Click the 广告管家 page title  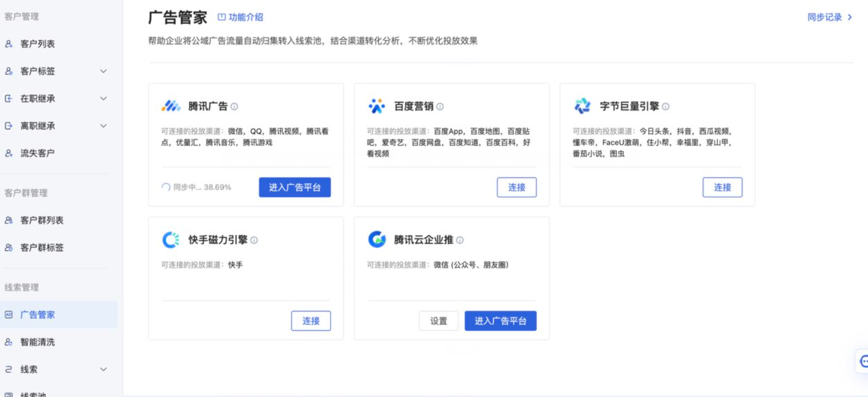tap(177, 18)
